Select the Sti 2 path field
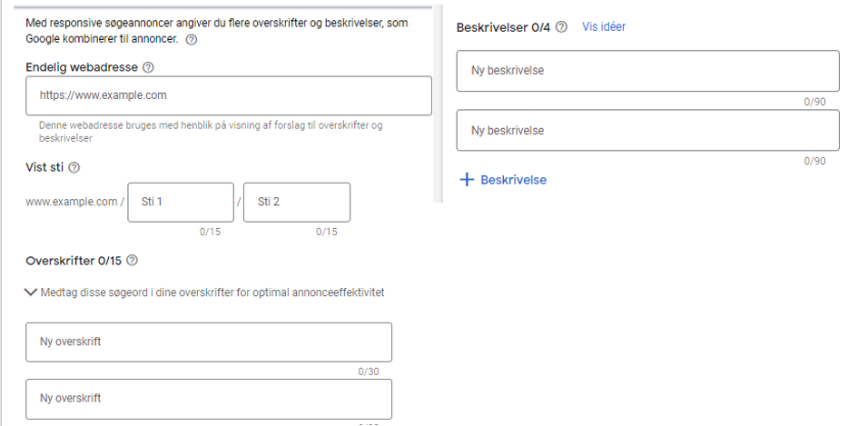This screenshot has height=426, width=868. [x=297, y=203]
